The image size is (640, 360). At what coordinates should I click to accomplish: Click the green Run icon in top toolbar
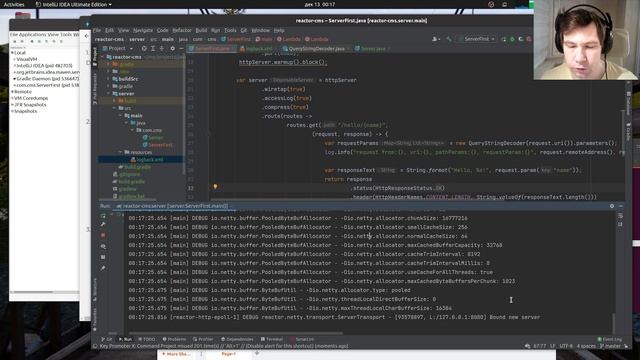504,39
